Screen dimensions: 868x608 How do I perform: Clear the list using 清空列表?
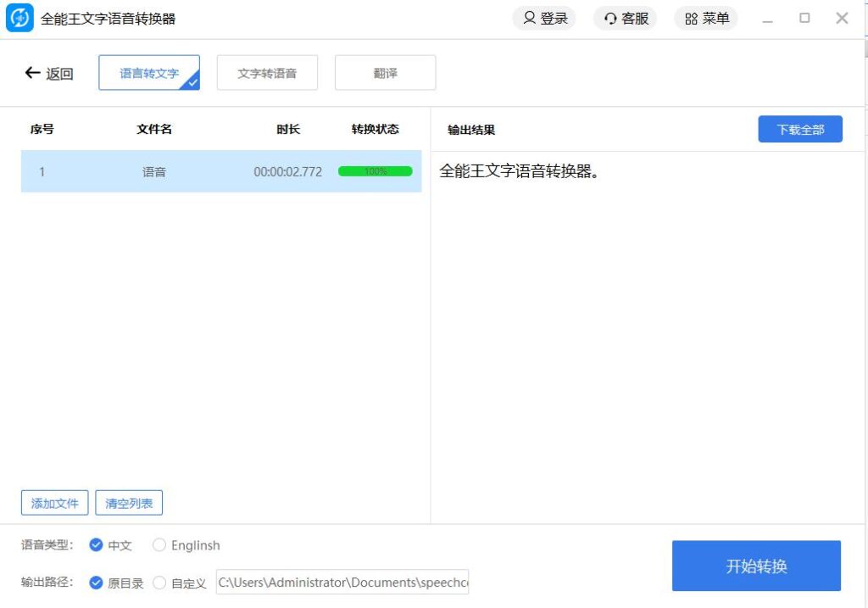pos(129,502)
